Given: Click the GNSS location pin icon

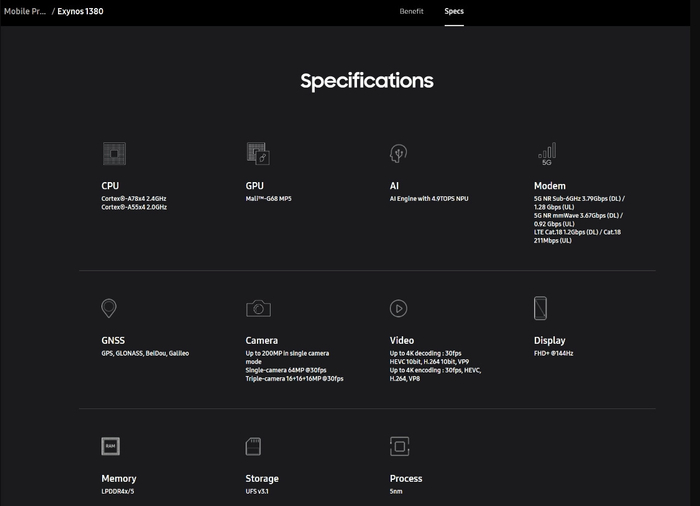Looking at the screenshot, I should coord(109,308).
